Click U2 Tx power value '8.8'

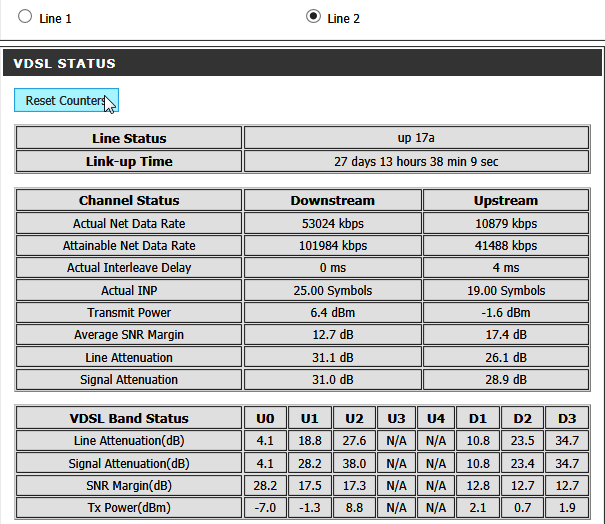click(x=354, y=507)
